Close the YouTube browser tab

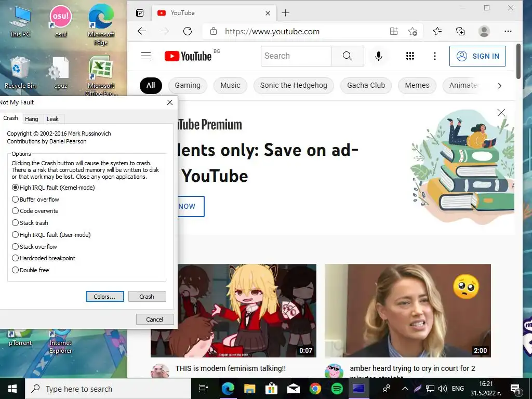pos(268,13)
